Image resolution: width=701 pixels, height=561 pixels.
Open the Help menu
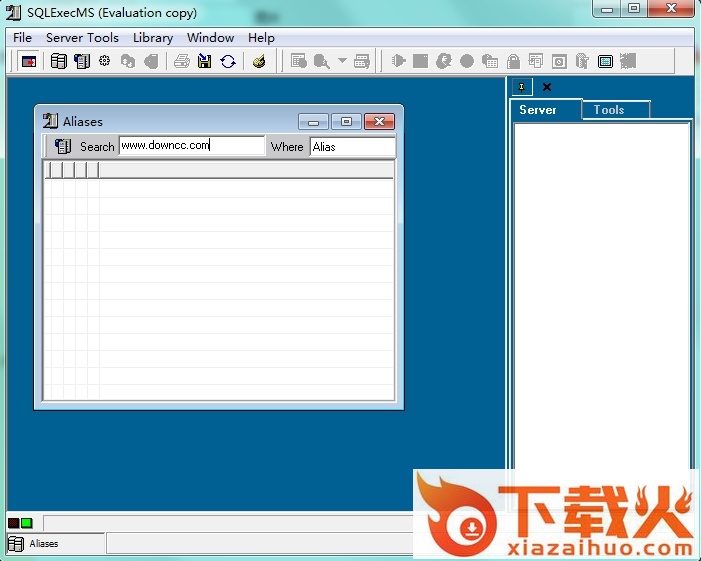tap(261, 38)
